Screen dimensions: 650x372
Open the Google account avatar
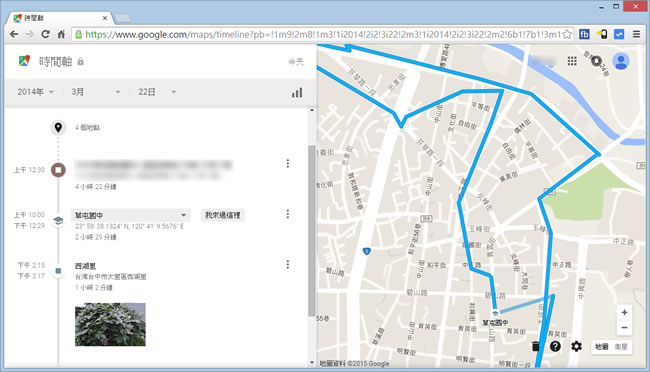click(x=621, y=61)
